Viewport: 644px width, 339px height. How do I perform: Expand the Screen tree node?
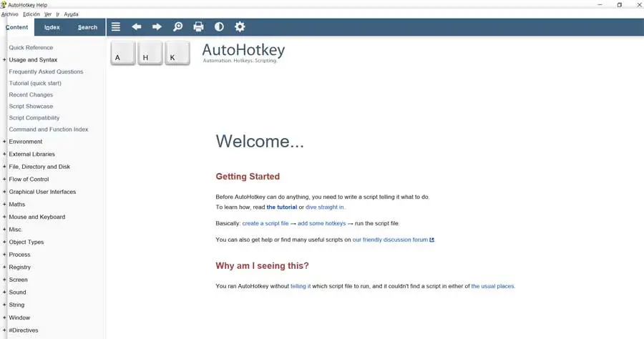coord(4,280)
